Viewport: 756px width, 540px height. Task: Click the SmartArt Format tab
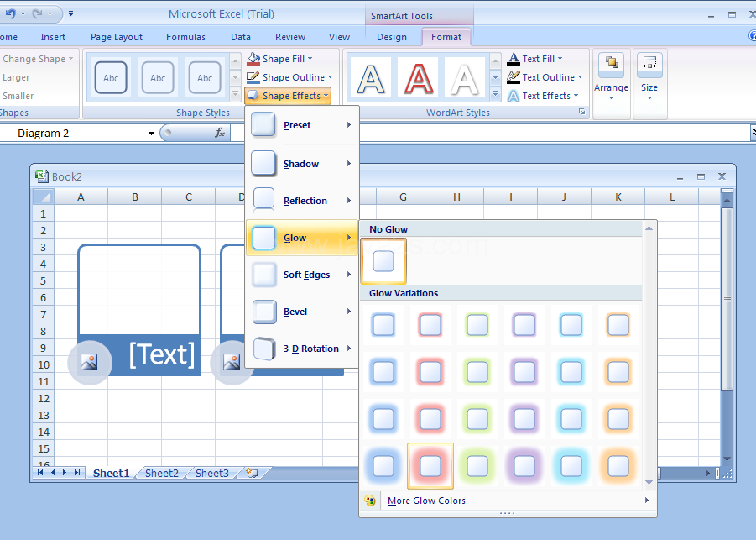click(446, 37)
